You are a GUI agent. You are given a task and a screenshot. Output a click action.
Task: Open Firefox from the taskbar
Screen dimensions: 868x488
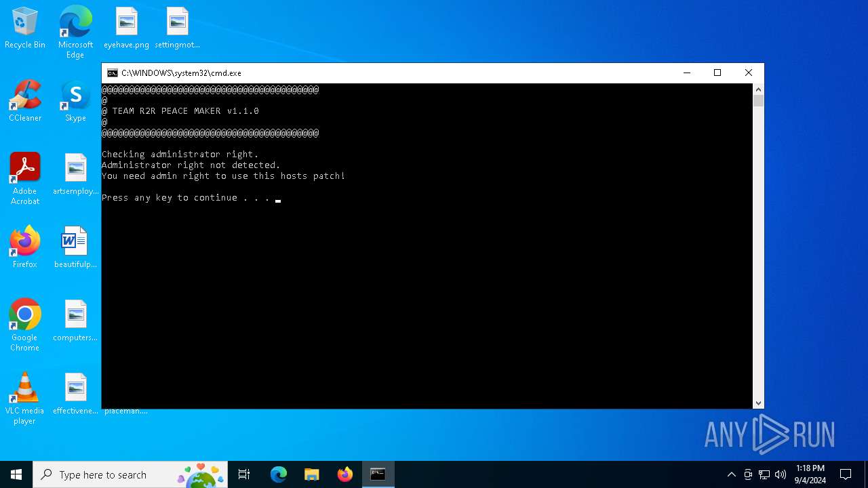(345, 474)
